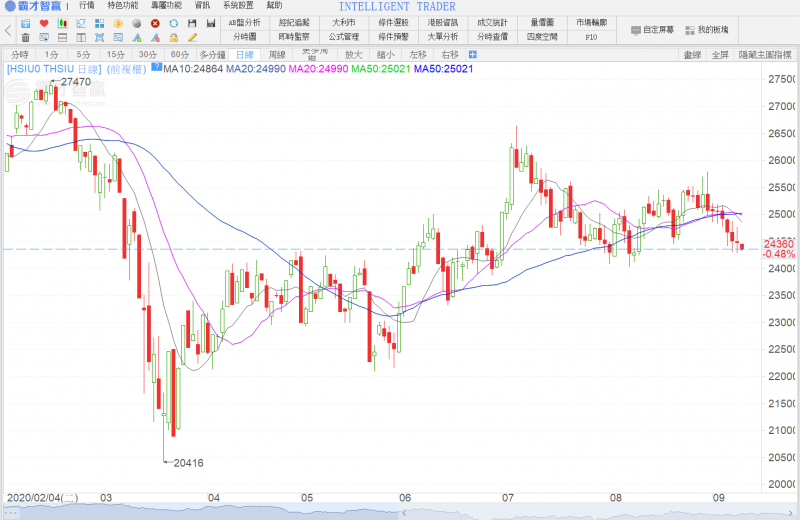Click the red heart favorites icon
Image resolution: width=800 pixels, height=520 pixels.
coord(44,23)
